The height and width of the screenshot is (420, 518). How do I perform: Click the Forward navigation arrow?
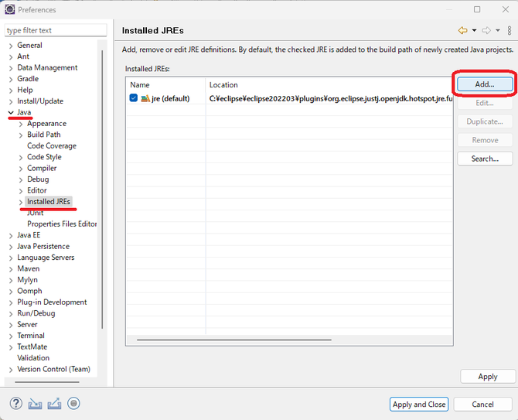(x=486, y=30)
